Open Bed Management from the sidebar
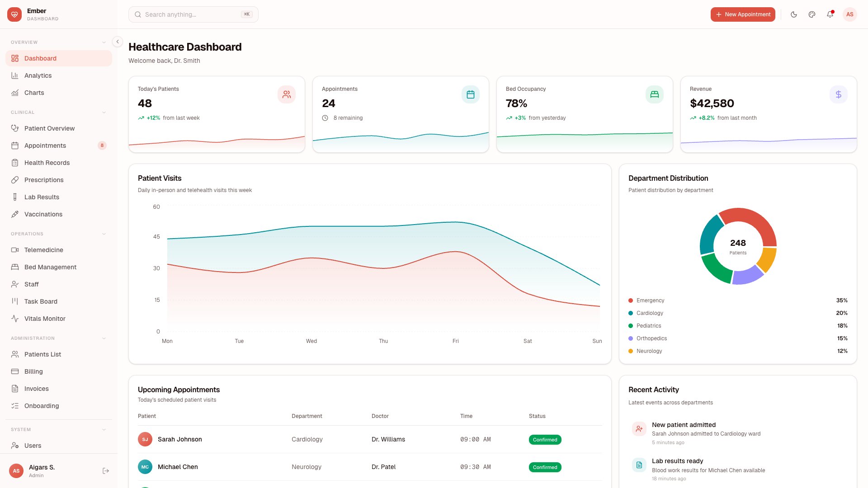The width and height of the screenshot is (868, 488). point(50,267)
